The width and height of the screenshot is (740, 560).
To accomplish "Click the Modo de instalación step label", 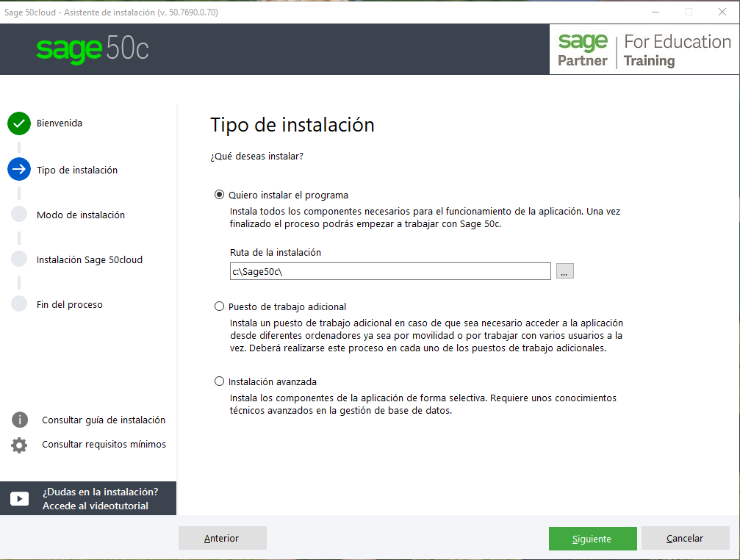I will [81, 215].
